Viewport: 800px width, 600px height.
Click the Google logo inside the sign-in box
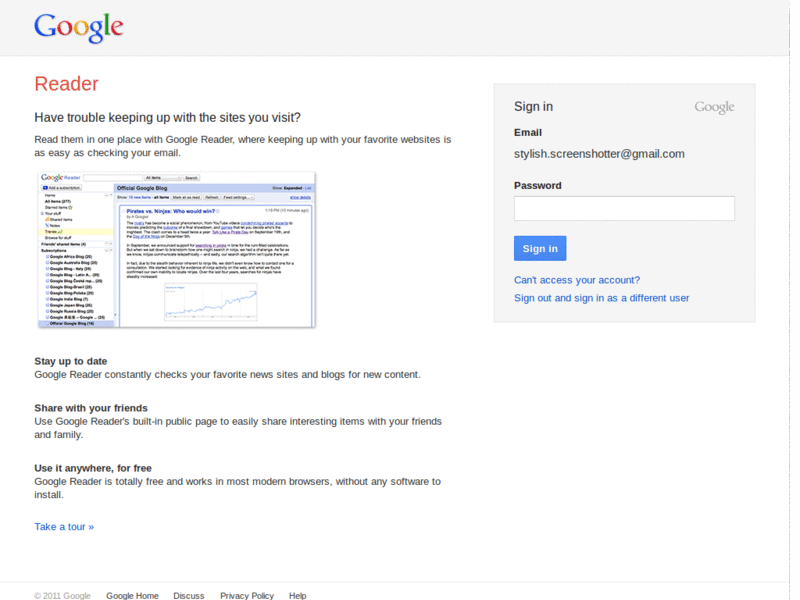(x=713, y=106)
